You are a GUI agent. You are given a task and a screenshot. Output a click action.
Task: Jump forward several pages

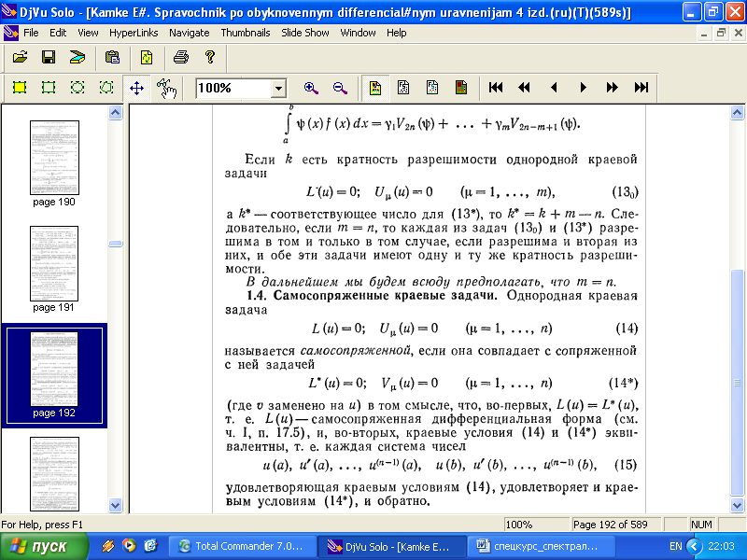click(x=613, y=88)
